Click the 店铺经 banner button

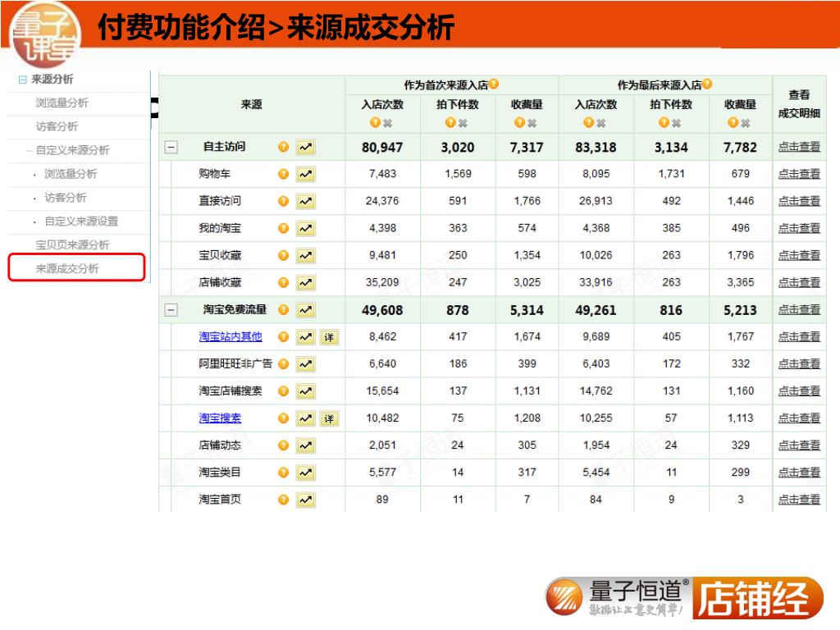pos(757,598)
